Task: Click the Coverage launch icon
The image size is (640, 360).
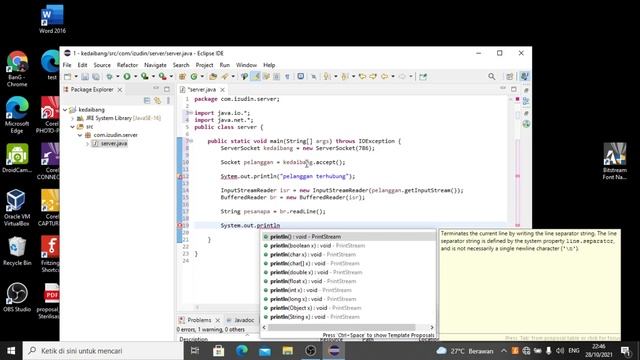Action: coord(144,76)
